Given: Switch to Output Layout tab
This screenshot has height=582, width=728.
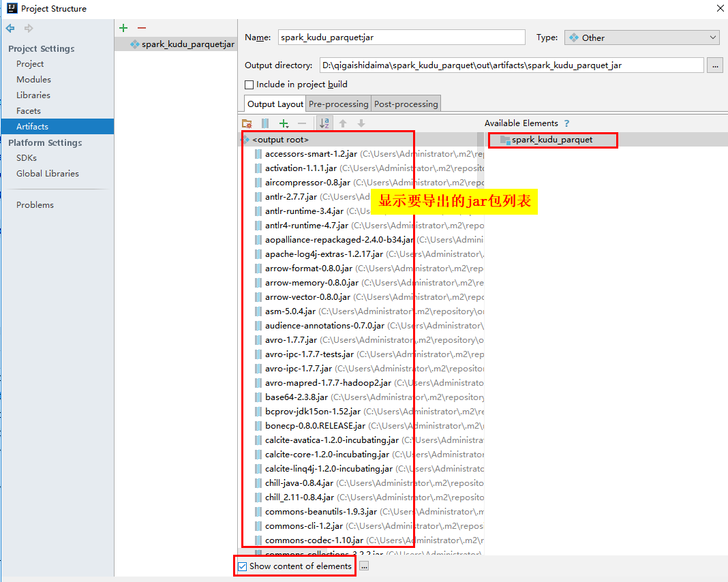Looking at the screenshot, I should point(275,104).
